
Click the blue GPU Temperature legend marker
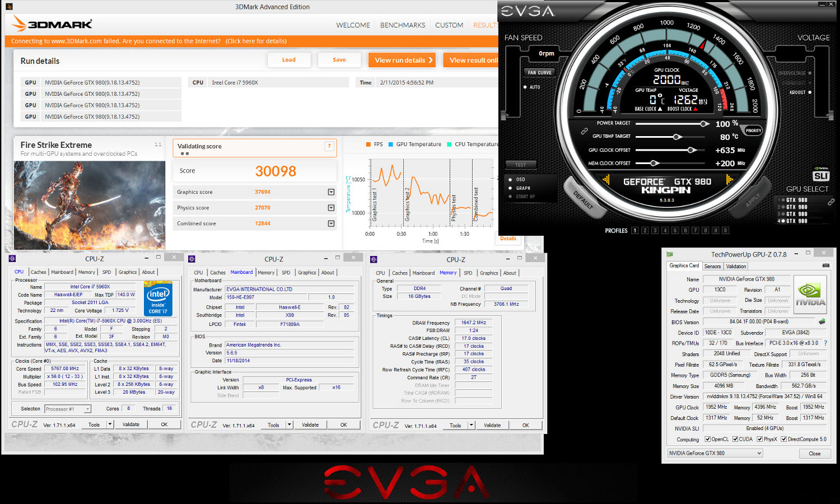tap(391, 144)
